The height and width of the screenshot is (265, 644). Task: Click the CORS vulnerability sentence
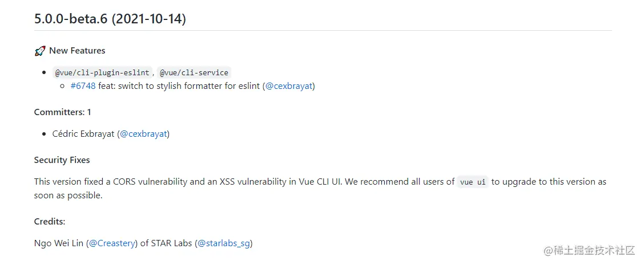228,182
